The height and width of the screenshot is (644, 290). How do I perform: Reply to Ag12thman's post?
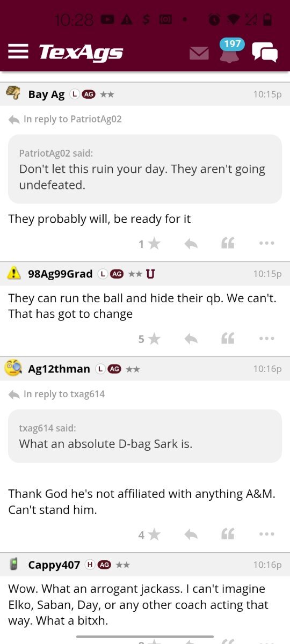point(191,535)
